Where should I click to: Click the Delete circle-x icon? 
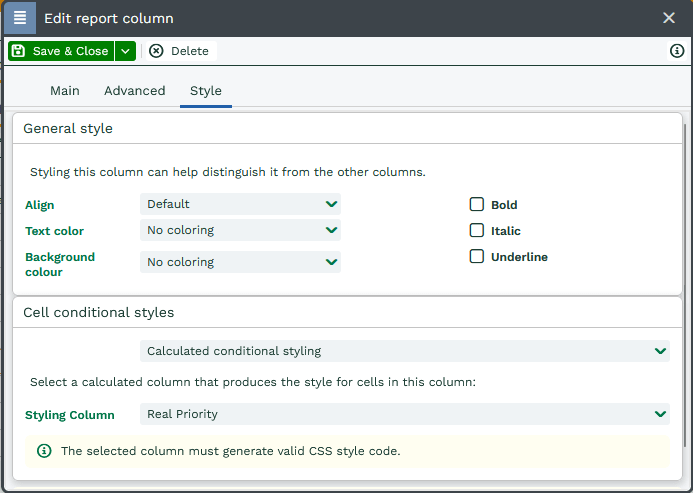[156, 51]
